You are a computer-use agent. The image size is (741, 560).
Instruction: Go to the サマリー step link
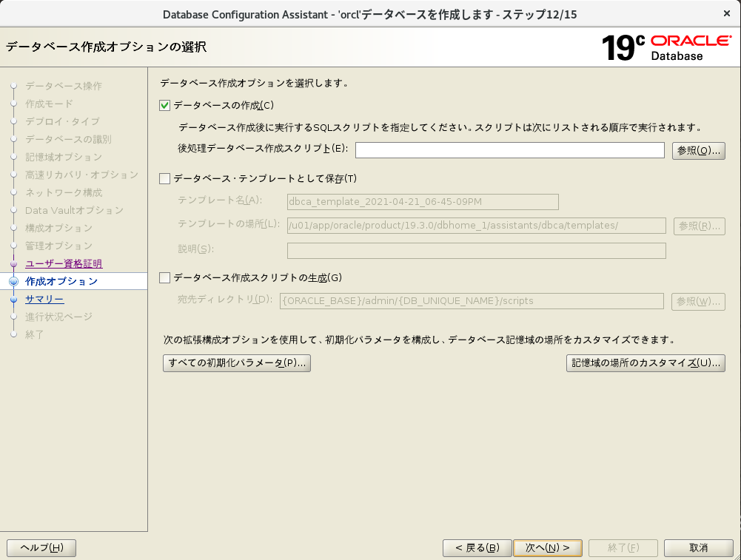pos(44,300)
